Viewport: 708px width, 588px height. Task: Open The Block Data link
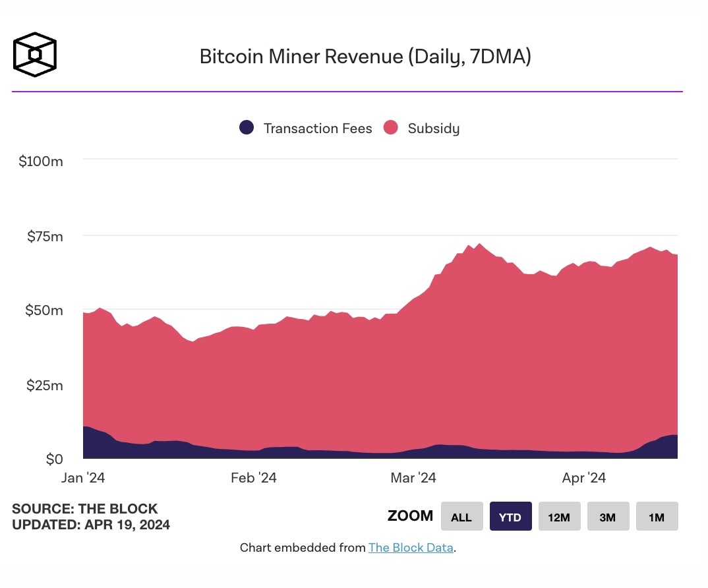tap(411, 548)
